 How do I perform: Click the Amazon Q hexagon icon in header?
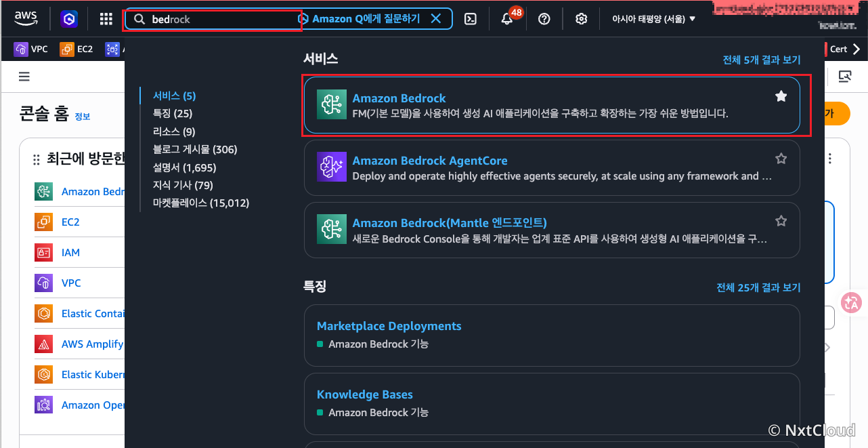[69, 19]
